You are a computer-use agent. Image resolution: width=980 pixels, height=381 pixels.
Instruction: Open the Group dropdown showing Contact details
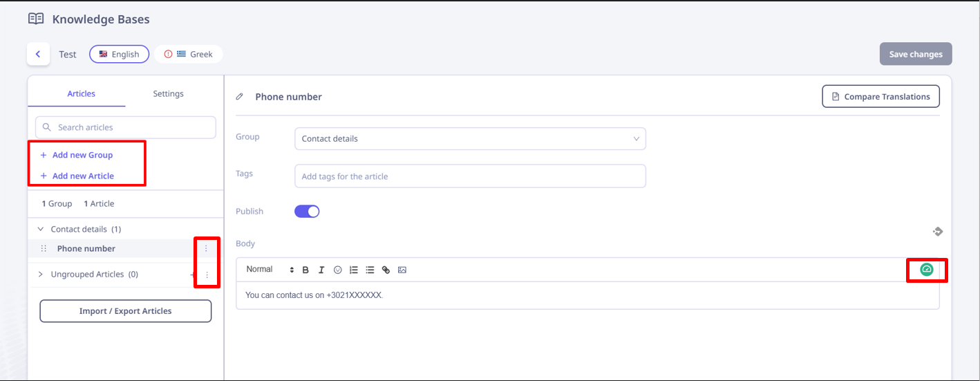pyautogui.click(x=470, y=138)
